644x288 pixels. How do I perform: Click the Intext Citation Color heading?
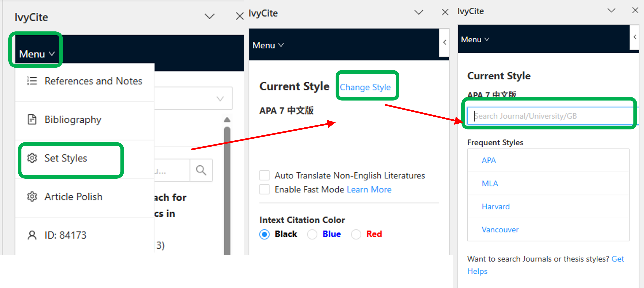click(302, 220)
